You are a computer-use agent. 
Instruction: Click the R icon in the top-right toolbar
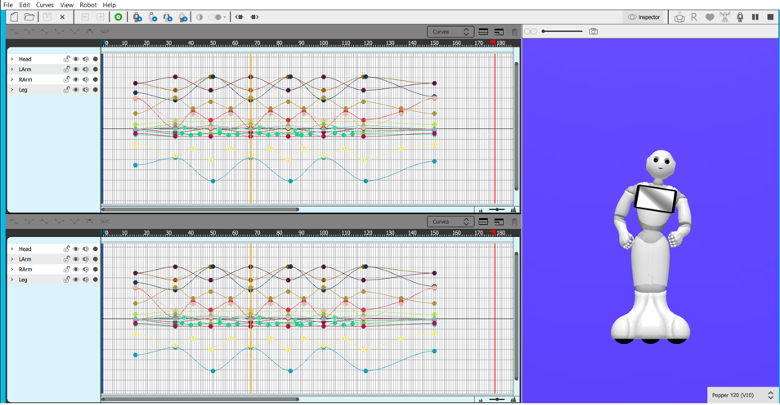tap(694, 17)
